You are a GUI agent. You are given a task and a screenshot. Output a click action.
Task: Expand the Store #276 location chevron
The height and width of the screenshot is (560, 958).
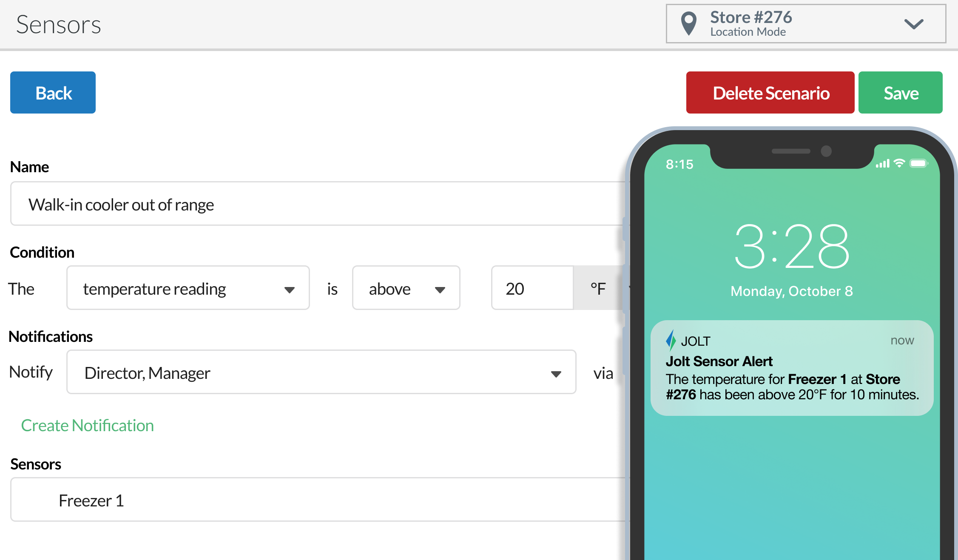(x=913, y=24)
